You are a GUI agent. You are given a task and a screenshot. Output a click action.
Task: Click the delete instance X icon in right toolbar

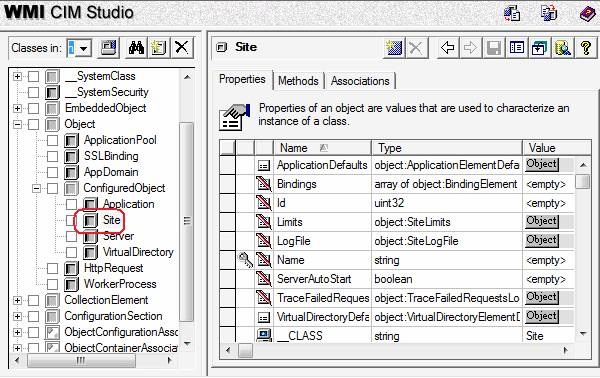pyautogui.click(x=416, y=48)
